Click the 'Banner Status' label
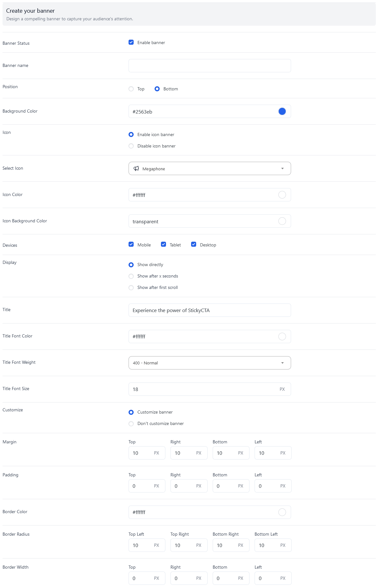 pos(16,43)
